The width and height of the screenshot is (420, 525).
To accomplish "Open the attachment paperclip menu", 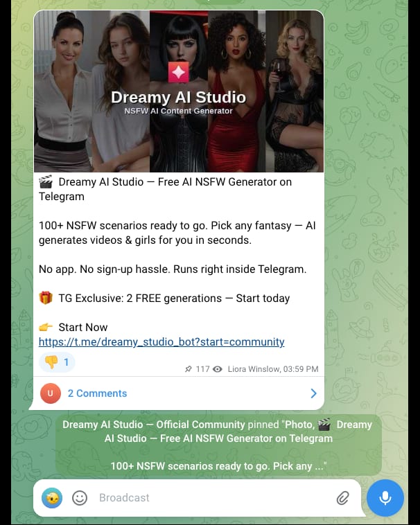I will pyautogui.click(x=342, y=498).
